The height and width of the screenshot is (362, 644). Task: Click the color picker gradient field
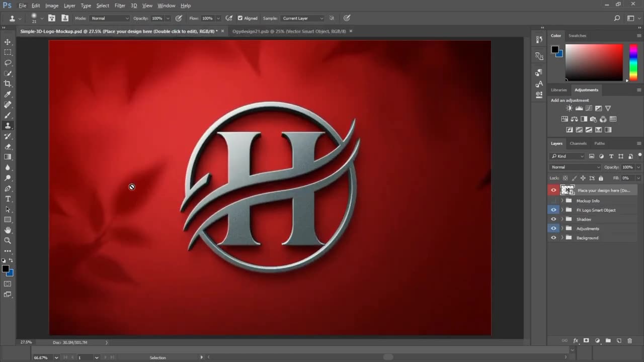(x=594, y=62)
